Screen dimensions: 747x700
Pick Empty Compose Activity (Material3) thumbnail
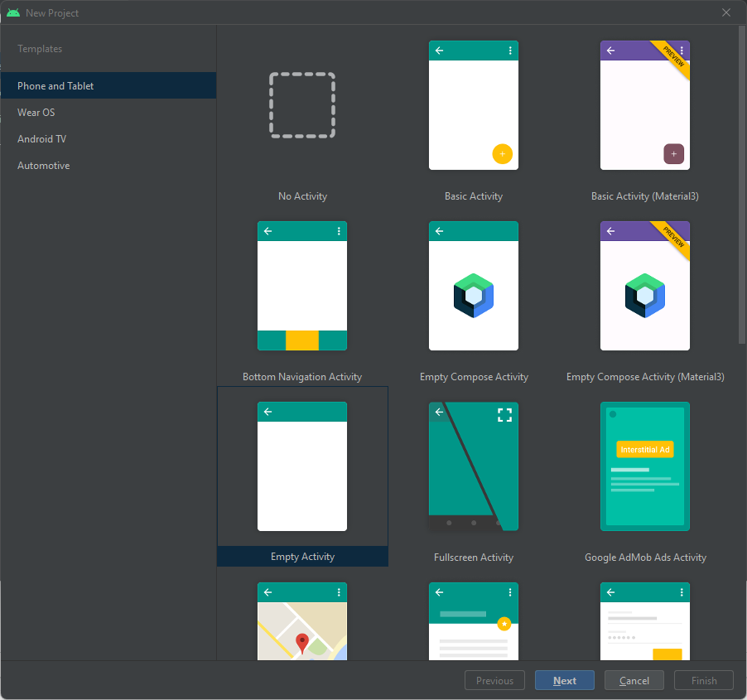tap(645, 286)
